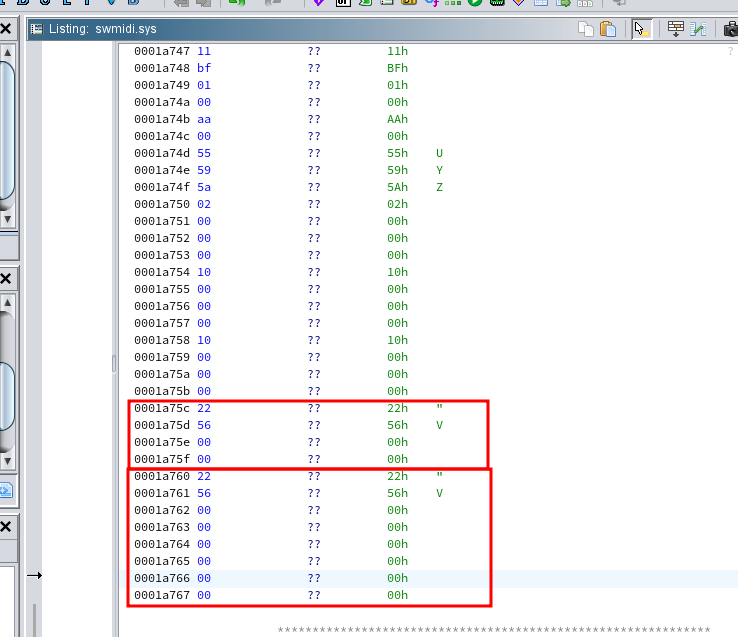Click the Listing swmidi.sys panel icon
Screen dimensions: 738x637
(37, 29)
